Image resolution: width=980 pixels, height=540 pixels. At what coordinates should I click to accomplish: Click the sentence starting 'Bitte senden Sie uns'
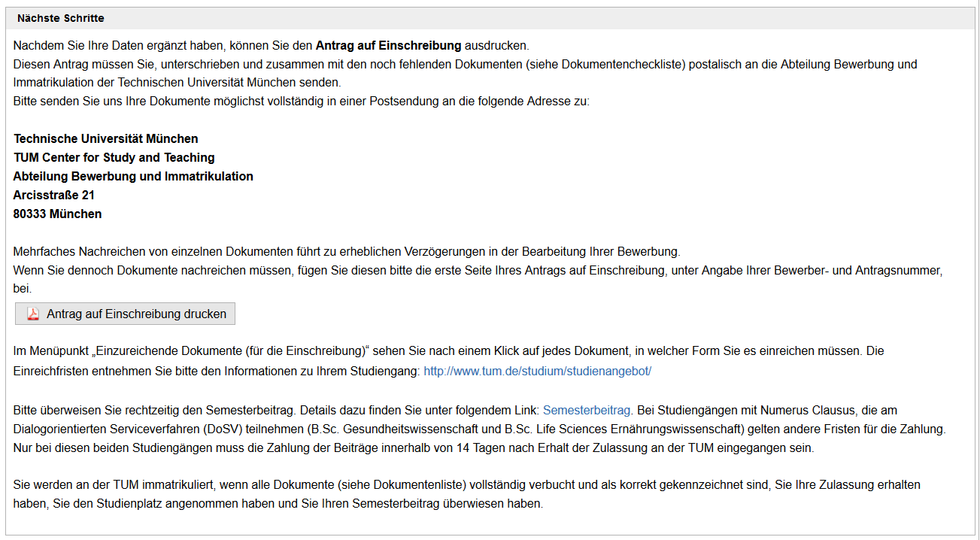(x=302, y=101)
